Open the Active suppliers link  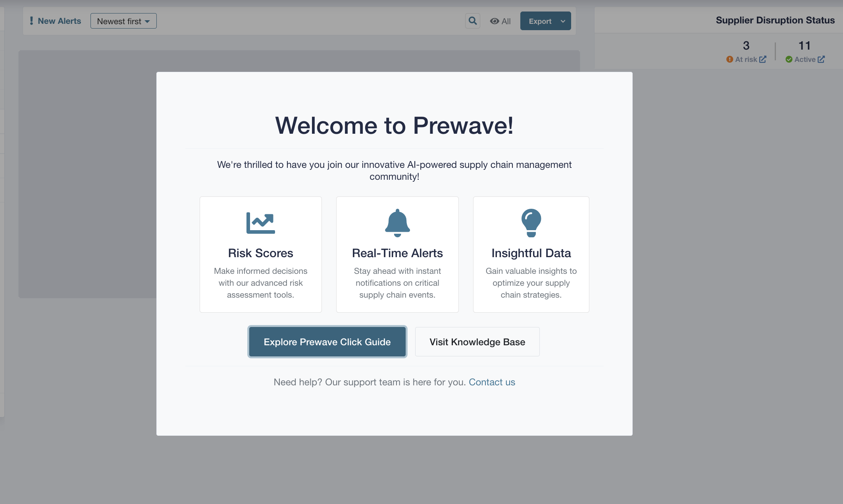(805, 59)
